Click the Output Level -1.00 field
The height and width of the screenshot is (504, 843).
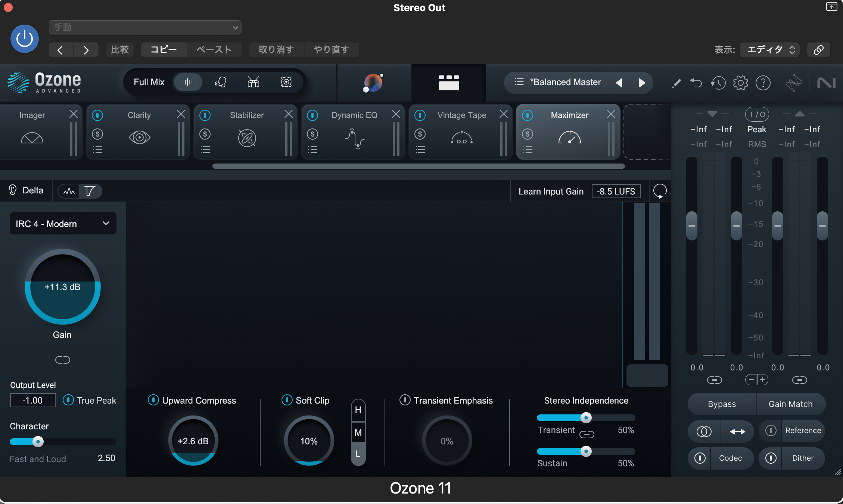32,400
